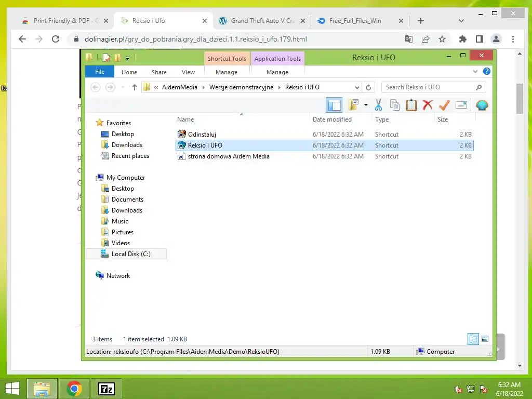This screenshot has width=532, height=399.
Task: Expand arrow after Wersje demonstracyjne breadcrumb
Action: [280, 87]
